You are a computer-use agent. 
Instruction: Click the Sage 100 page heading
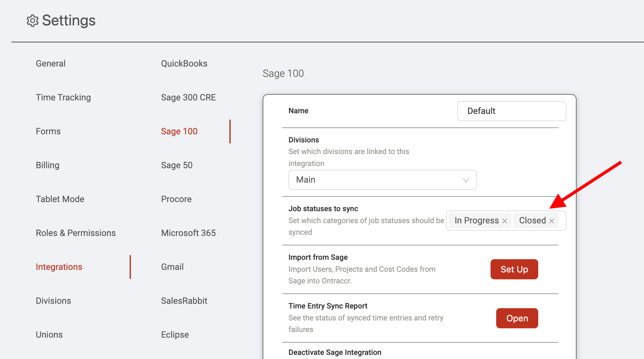coord(283,73)
